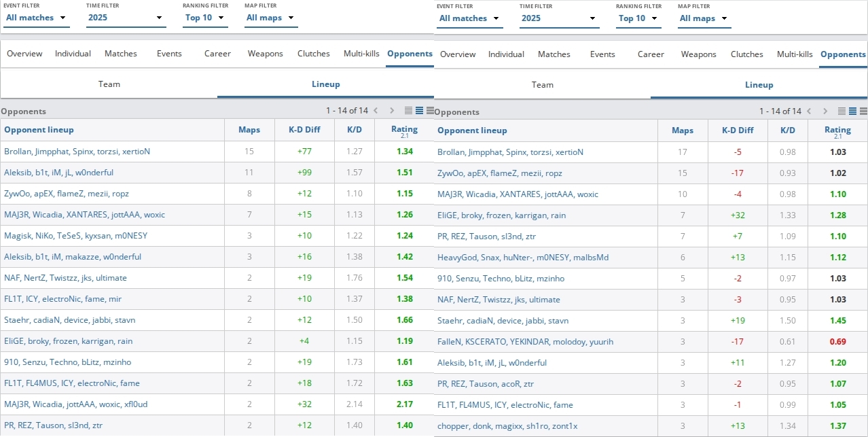Viewport: 868px width, 437px height.
Task: Click the red 0.69 rating value
Action: click(838, 342)
